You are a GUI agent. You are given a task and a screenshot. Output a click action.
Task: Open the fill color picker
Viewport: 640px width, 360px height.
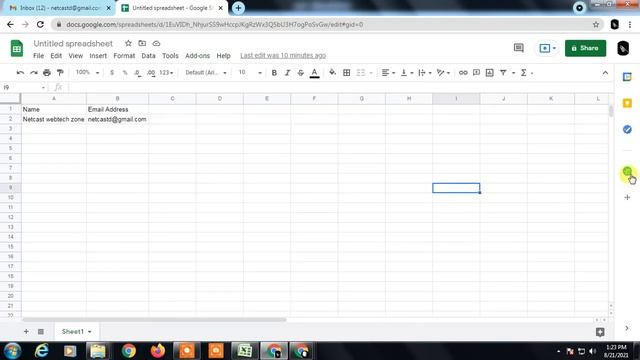(x=333, y=73)
